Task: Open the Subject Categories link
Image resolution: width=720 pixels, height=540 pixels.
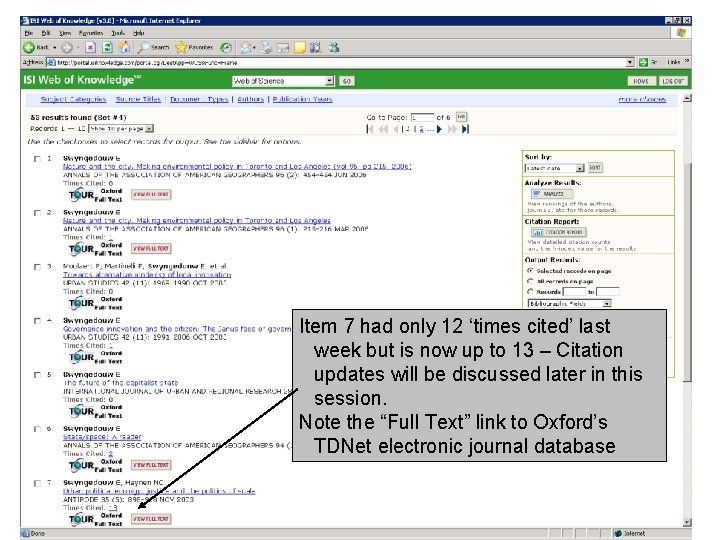Action: coord(73,99)
